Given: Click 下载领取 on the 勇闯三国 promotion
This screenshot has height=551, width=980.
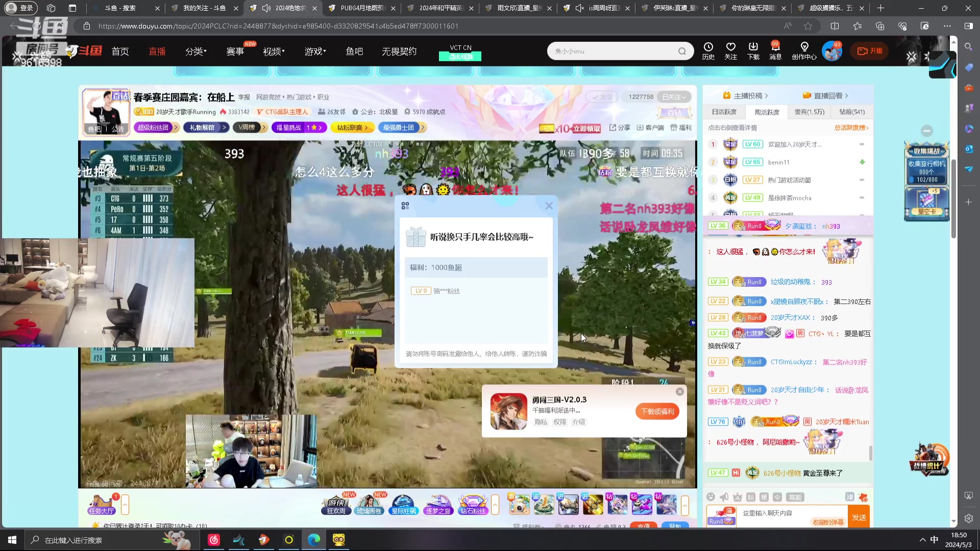Looking at the screenshot, I should (x=657, y=411).
